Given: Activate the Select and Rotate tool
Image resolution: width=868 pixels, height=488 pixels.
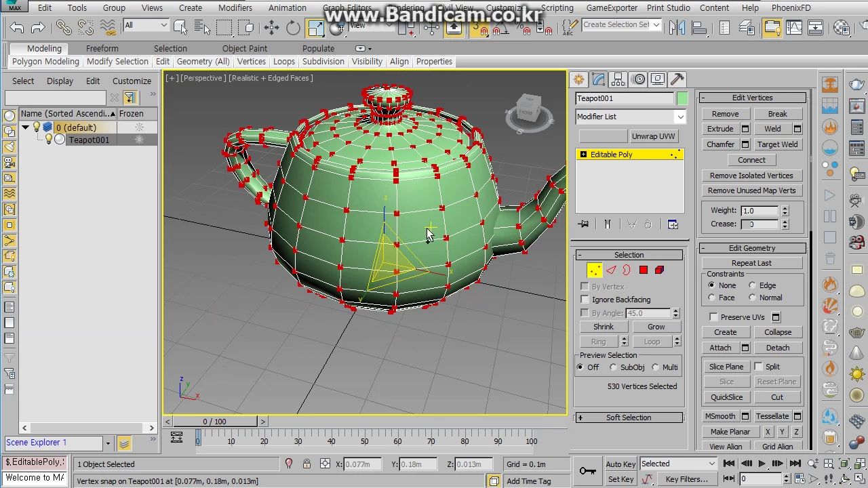Looking at the screenshot, I should click(293, 28).
